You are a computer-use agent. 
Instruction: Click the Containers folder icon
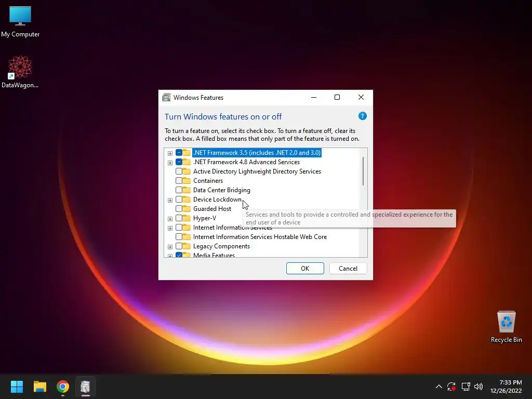click(x=187, y=180)
